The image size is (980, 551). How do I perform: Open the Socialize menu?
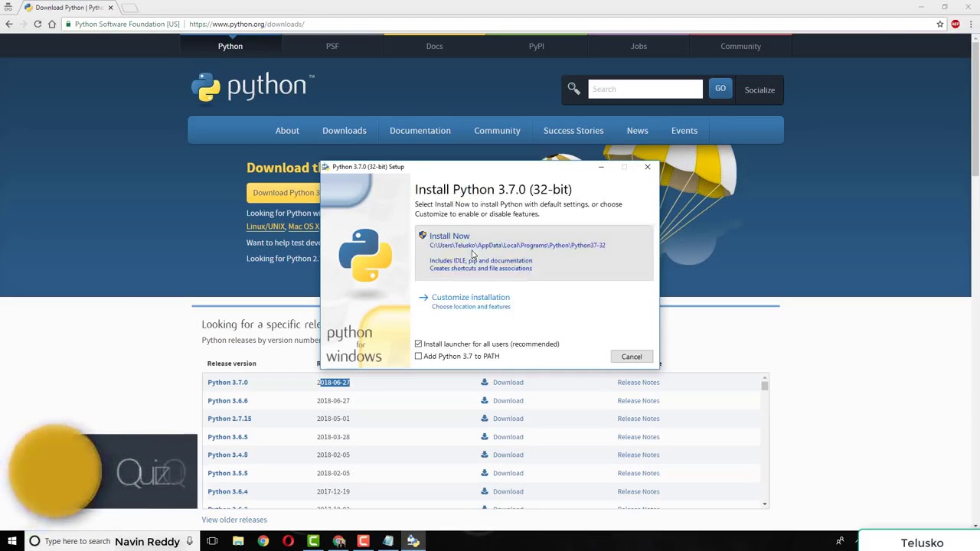coord(759,90)
